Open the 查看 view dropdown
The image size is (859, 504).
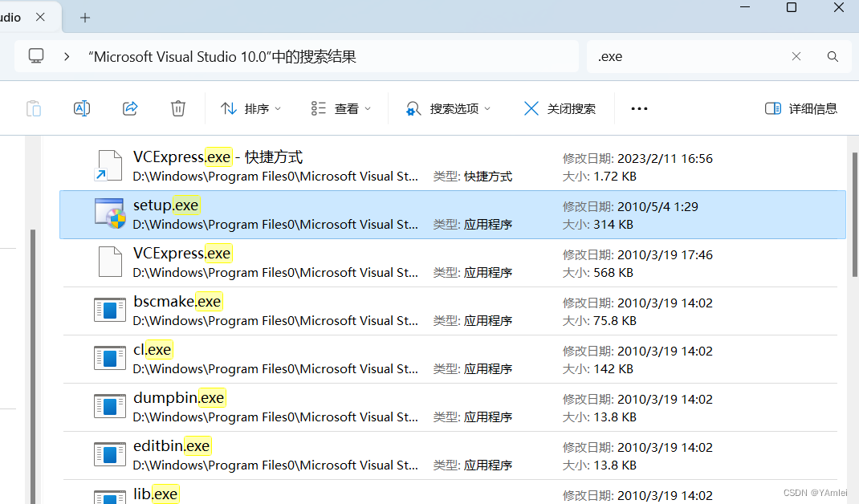point(340,109)
